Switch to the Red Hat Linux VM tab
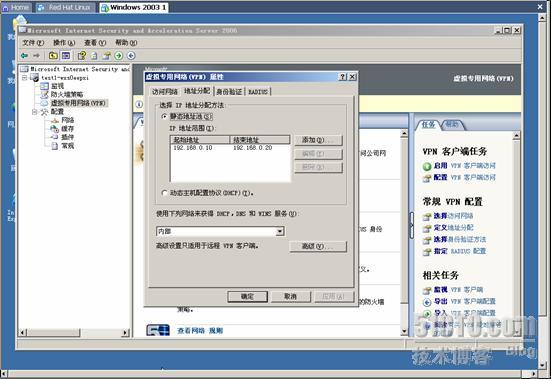Image resolution: width=551 pixels, height=379 pixels. click(65, 7)
